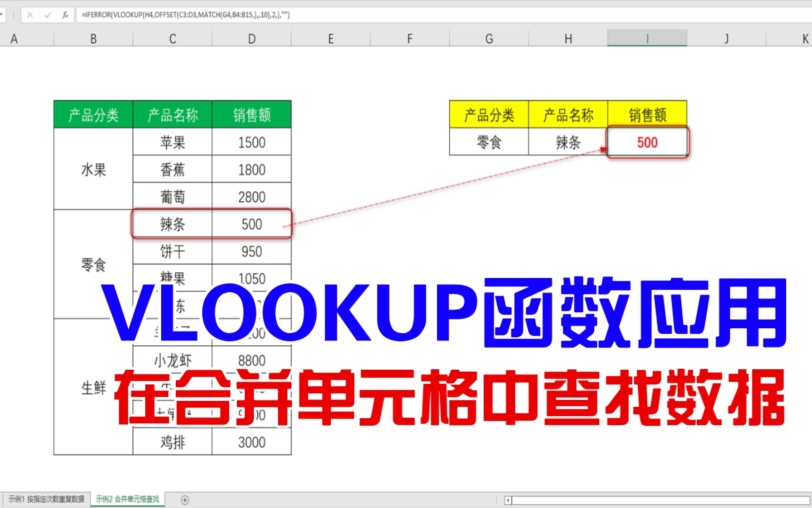Add a new worksheet using the plus icon

185,500
